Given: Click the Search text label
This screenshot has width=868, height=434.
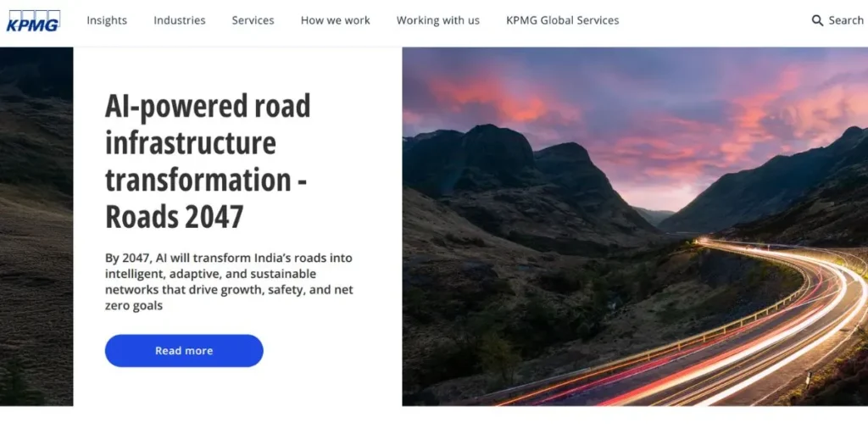Looking at the screenshot, I should (x=846, y=20).
